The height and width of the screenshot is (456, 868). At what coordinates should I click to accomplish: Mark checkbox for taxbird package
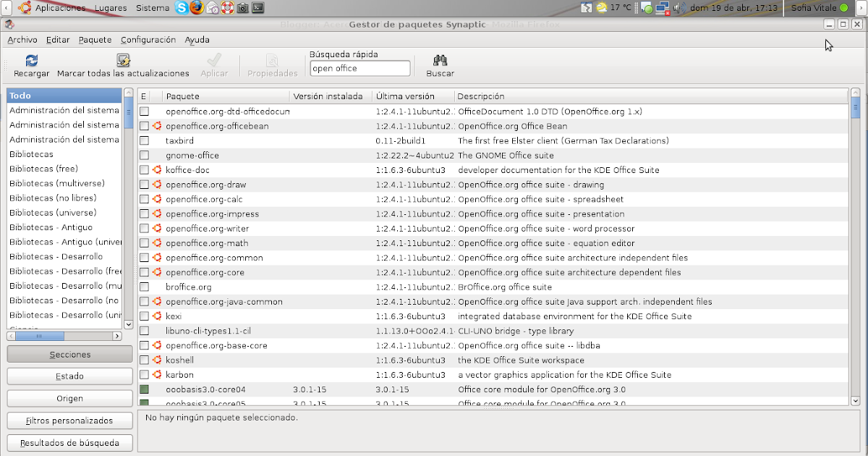(x=144, y=140)
